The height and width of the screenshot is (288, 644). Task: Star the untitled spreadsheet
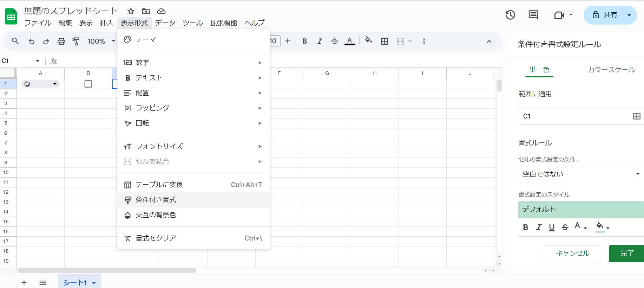click(131, 11)
